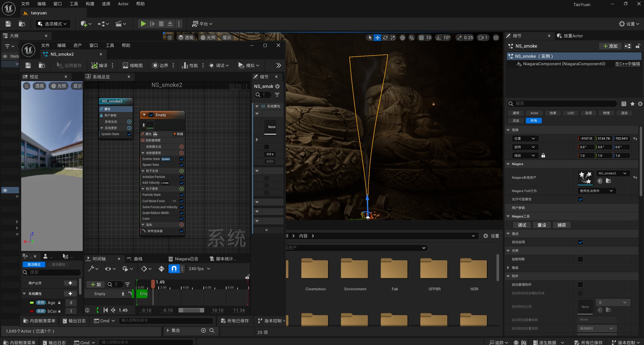Toggle the Empty emitter enabled checkbox

(151, 115)
